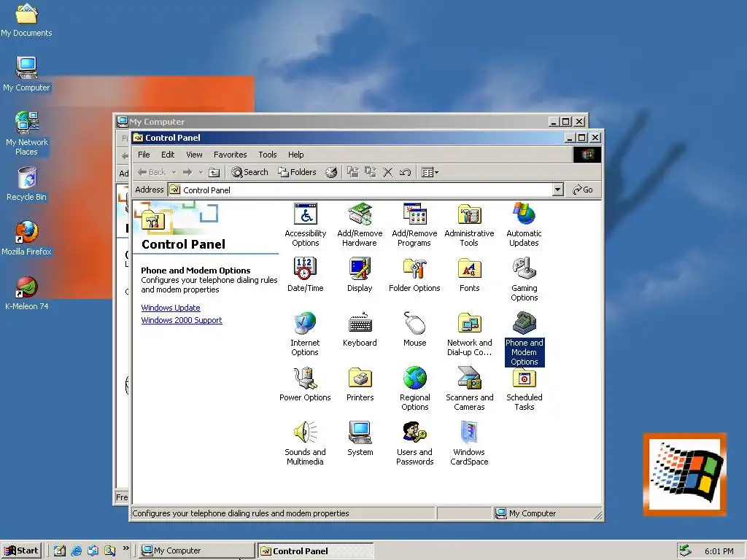Select K-Meleon 74 desktop shortcut
The image size is (747, 560).
pos(27,293)
